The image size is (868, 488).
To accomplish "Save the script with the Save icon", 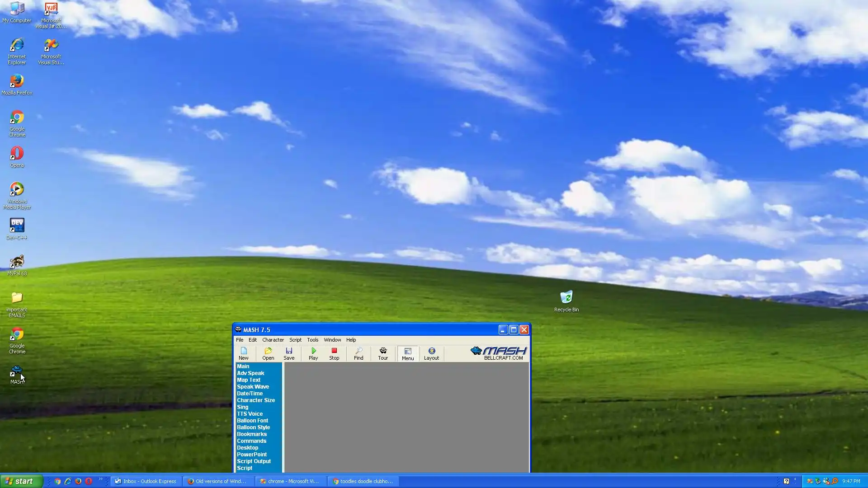I will (x=289, y=353).
